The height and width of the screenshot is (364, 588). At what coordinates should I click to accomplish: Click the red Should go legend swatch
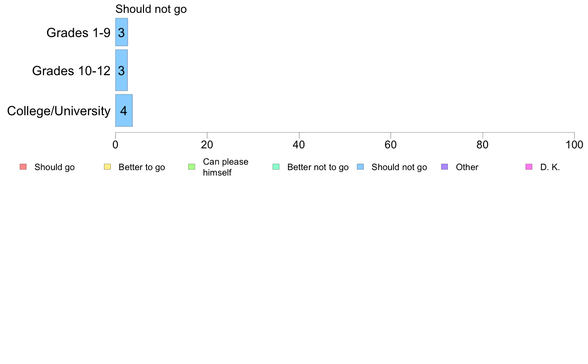23,167
